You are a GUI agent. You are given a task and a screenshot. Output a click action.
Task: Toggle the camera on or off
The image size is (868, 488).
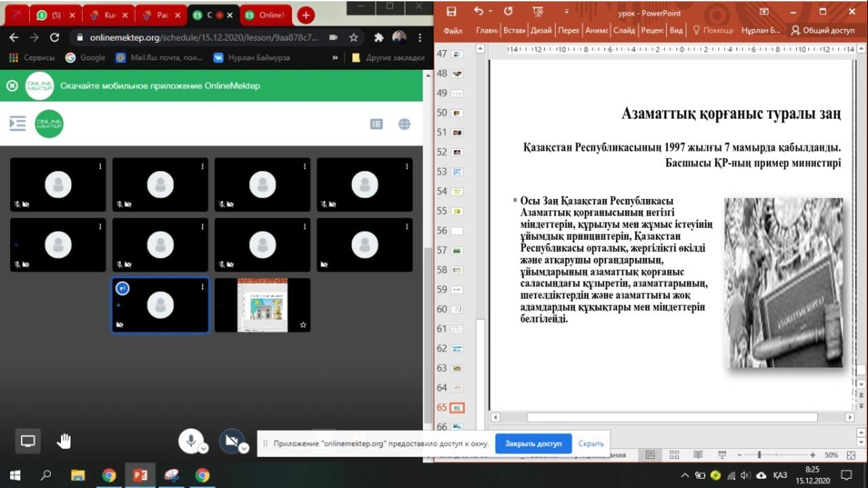(x=231, y=440)
